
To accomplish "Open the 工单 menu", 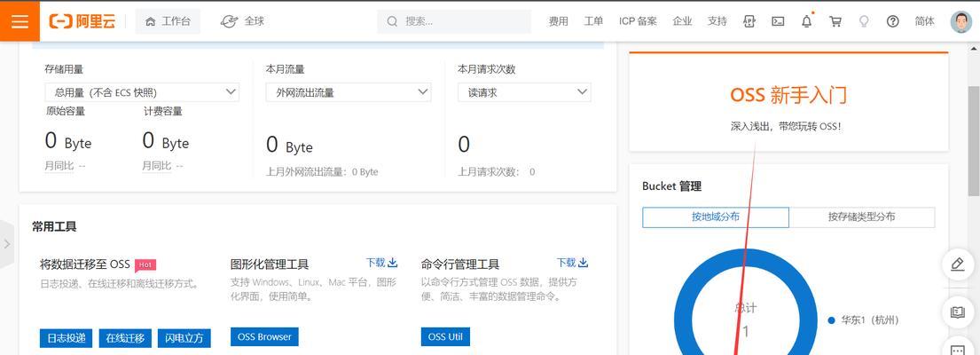I will [x=593, y=21].
